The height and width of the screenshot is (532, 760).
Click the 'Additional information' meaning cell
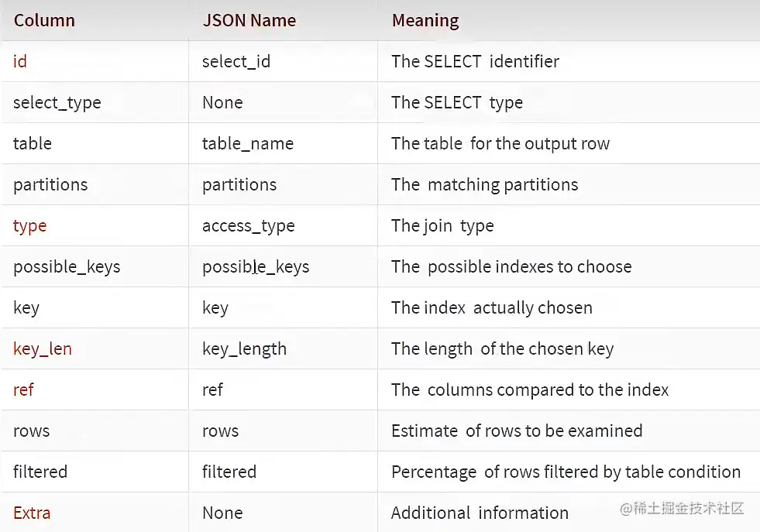[480, 513]
